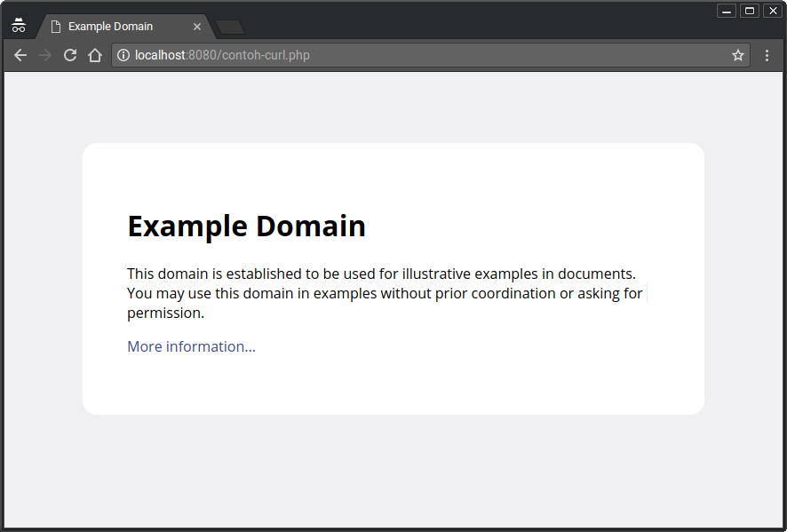
Task: Go to the home page
Action: point(95,55)
